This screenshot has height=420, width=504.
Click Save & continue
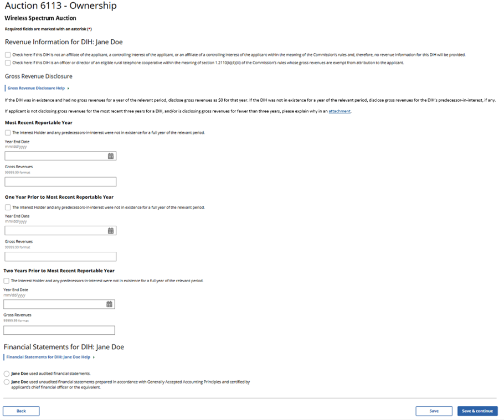pyautogui.click(x=477, y=411)
